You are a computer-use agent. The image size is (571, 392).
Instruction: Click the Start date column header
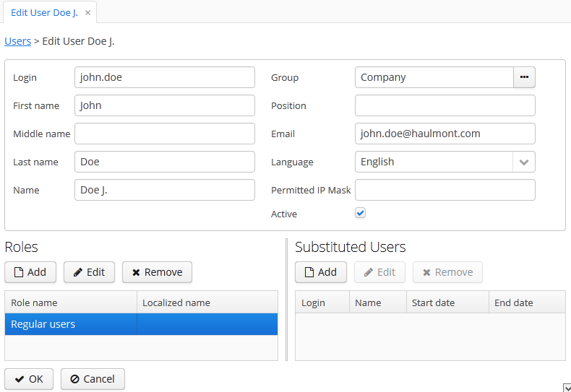[447, 302]
